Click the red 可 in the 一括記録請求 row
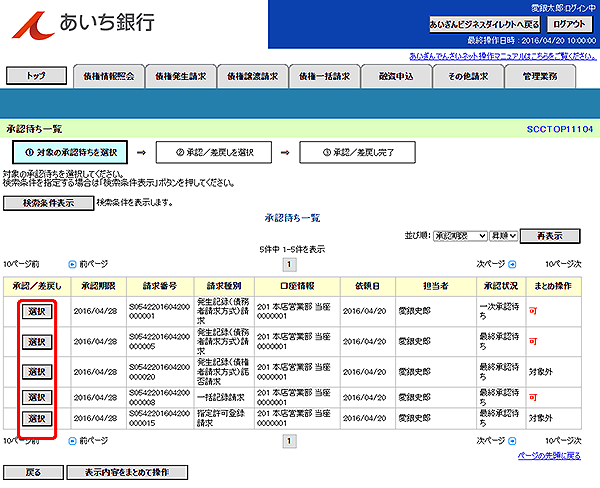 [533, 398]
